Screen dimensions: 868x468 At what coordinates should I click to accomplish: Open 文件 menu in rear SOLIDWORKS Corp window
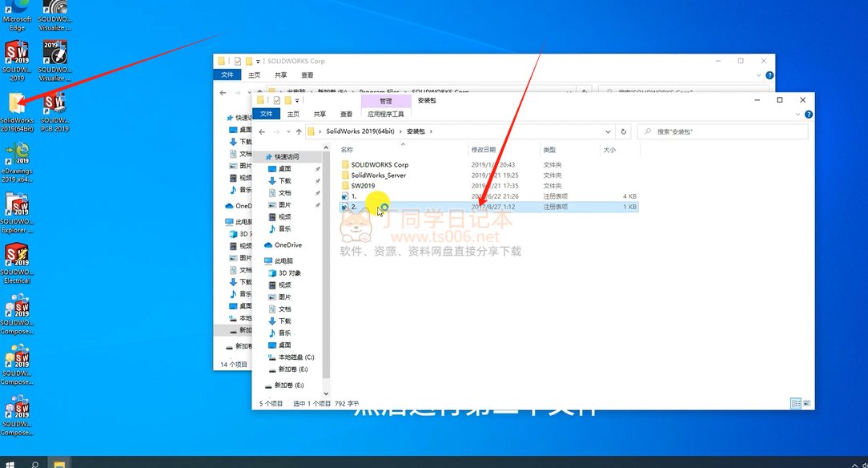[227, 75]
